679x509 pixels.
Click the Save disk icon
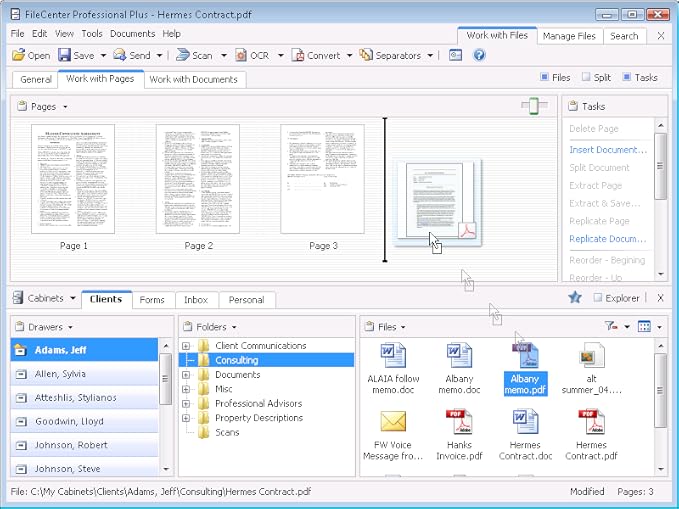pyautogui.click(x=64, y=56)
